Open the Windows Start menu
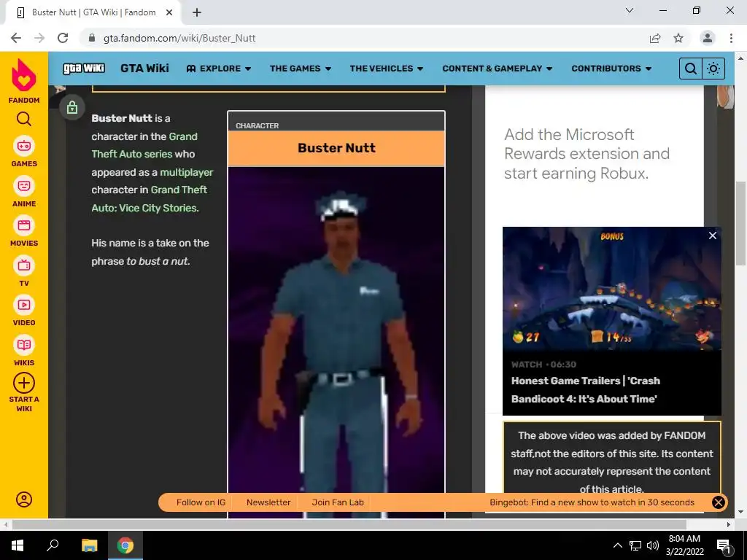The image size is (747, 560). (x=18, y=545)
